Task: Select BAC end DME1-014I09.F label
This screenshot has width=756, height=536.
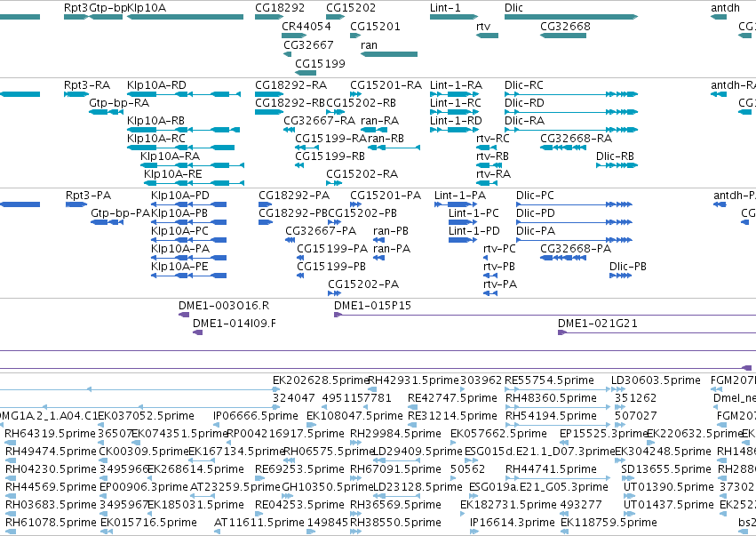Action: coord(235,324)
